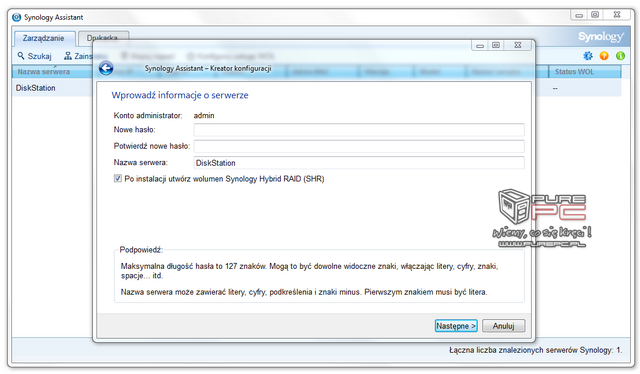Maximize the Kreator konfiguracji wizard dialog
This screenshot has width=640, height=374.
pyautogui.click(x=496, y=45)
